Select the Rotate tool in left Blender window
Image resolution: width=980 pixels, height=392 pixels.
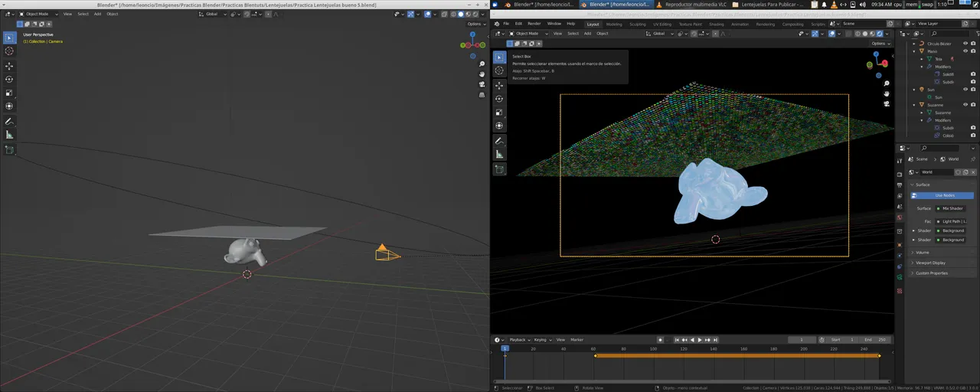point(9,79)
